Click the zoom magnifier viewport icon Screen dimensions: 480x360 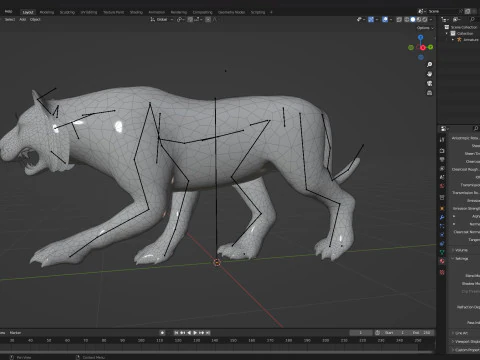click(x=430, y=64)
